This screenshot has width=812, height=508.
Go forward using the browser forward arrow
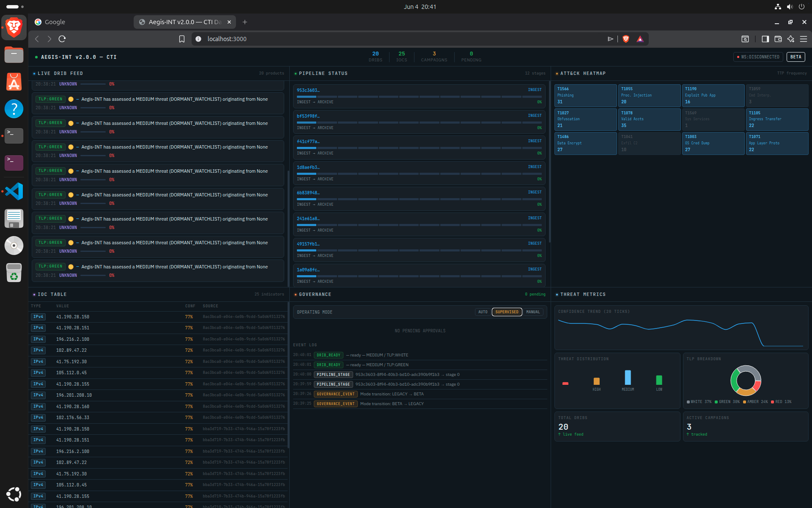[49, 39]
